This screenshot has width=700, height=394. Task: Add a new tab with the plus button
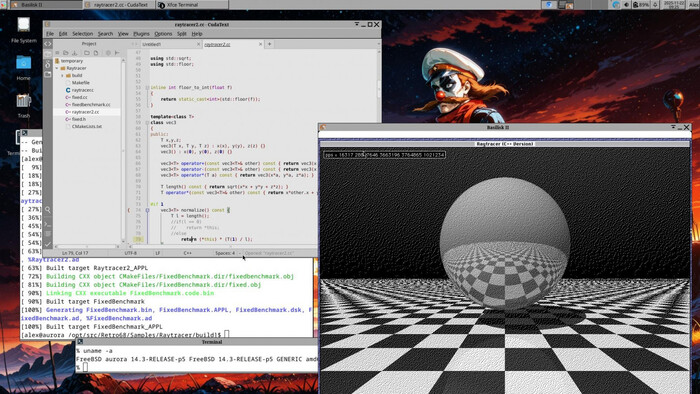270,44
